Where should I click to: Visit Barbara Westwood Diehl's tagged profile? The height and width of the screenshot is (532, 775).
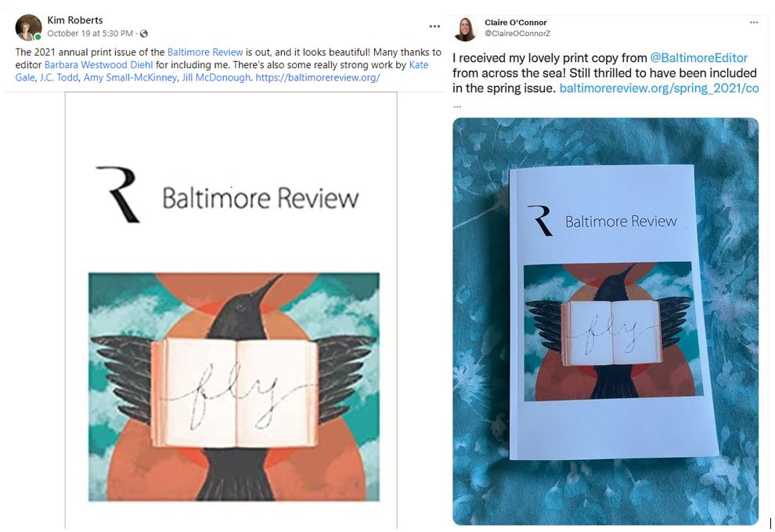(99, 65)
